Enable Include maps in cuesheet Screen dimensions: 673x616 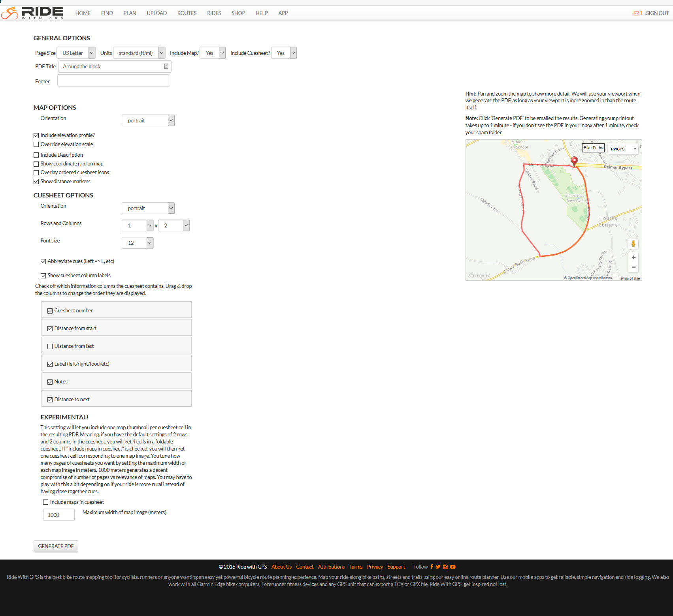pos(46,502)
